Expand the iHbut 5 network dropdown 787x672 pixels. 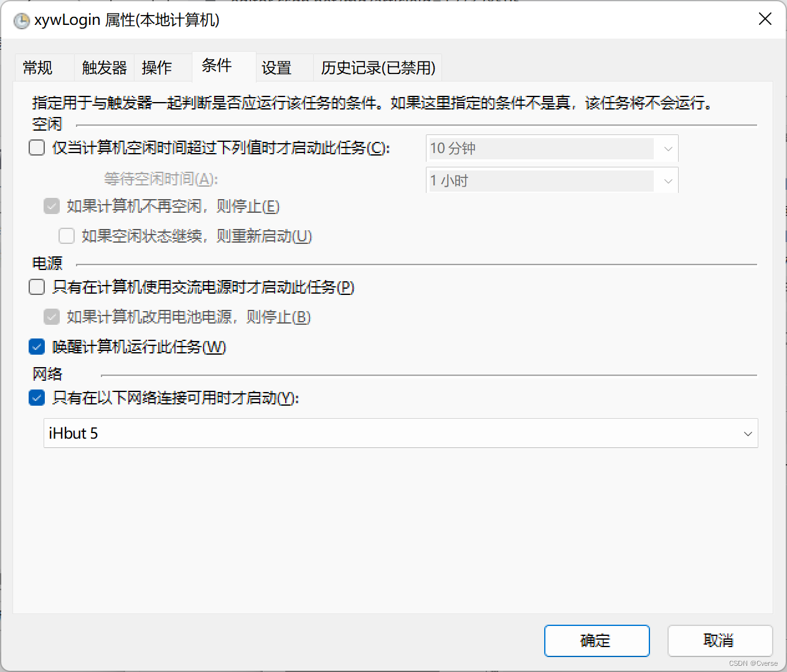click(x=401, y=433)
